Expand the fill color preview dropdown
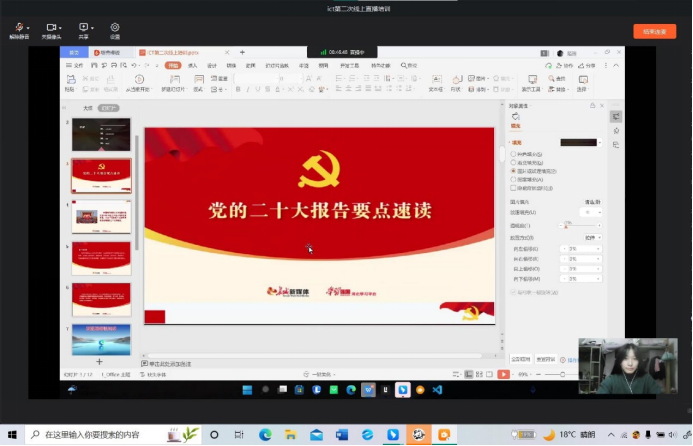 pyautogui.click(x=600, y=142)
